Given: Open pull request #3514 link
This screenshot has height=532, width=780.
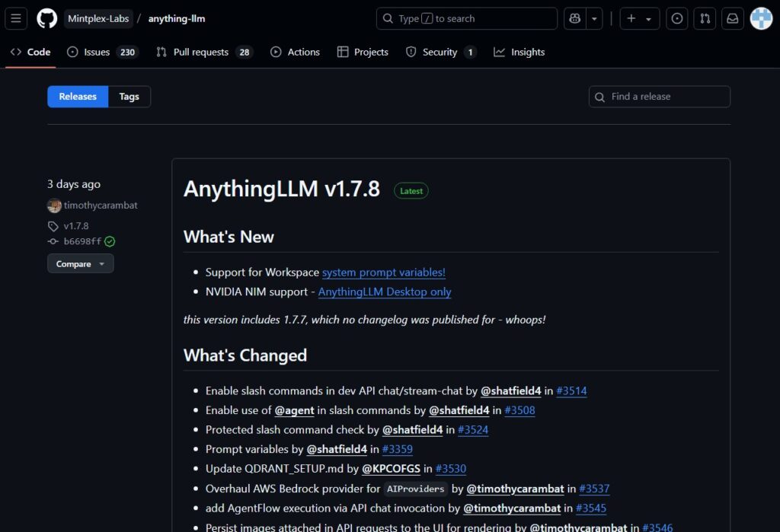Looking at the screenshot, I should (571, 391).
